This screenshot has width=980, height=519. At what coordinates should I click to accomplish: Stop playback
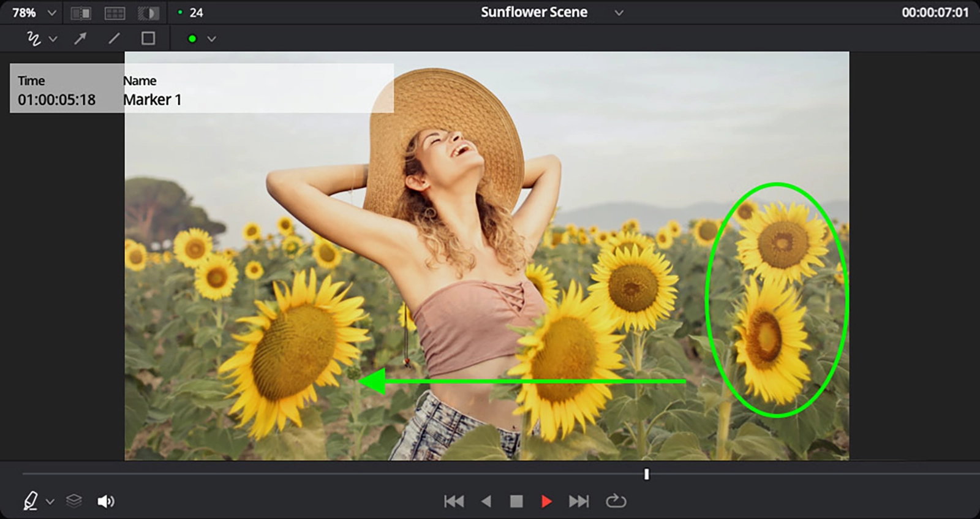tap(516, 501)
